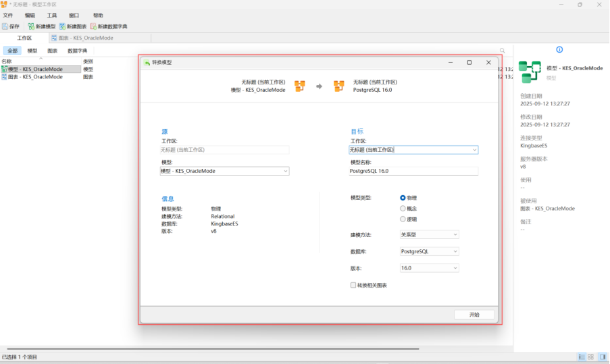Viewport: 610px width, 364px height.
Task: Click the New Data Dictionary (新建数据字典) icon
Action: click(x=93, y=26)
